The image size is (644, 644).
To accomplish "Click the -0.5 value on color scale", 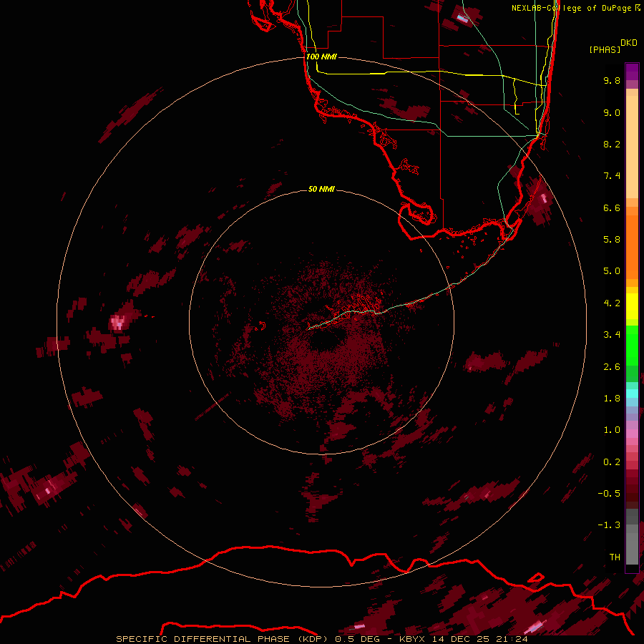I will 609,494.
